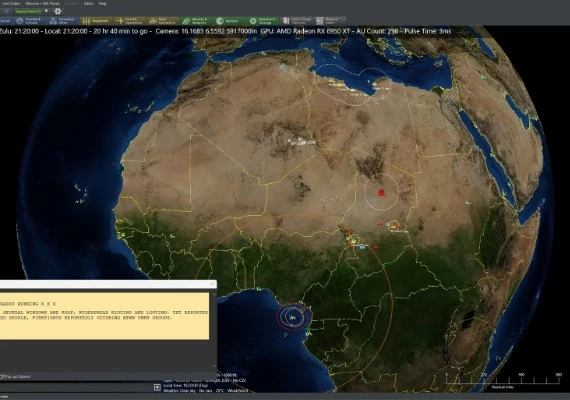Open the Throttle & Altitude toolbar button

(30, 21)
